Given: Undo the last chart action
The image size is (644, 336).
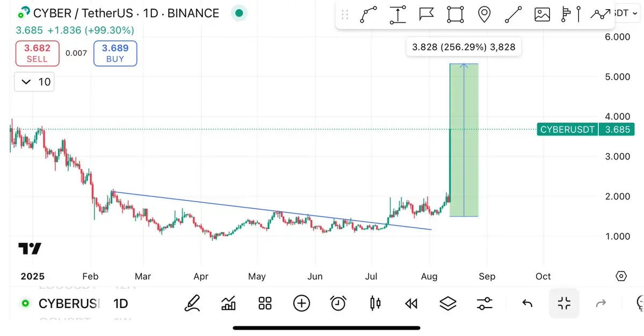Looking at the screenshot, I should pyautogui.click(x=527, y=304).
